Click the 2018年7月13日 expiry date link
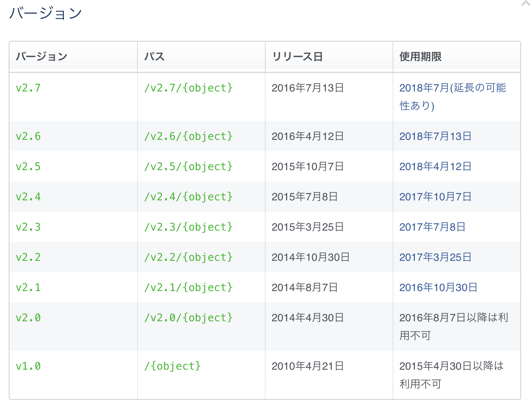Viewport: 532px width, 409px height. 435,136
